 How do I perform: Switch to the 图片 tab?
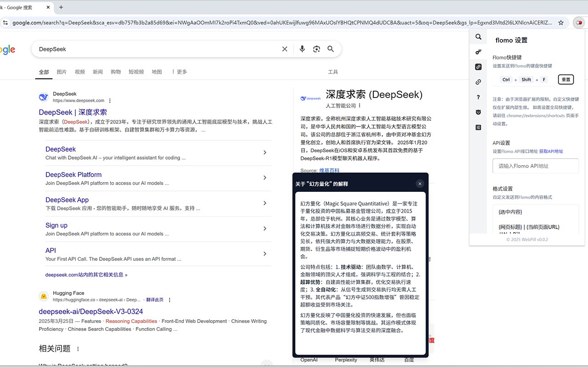click(62, 72)
